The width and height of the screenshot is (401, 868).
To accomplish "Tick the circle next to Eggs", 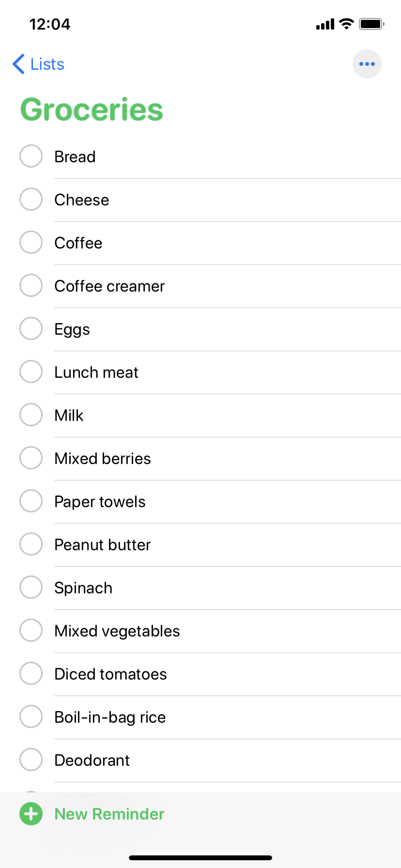I will coord(31,328).
